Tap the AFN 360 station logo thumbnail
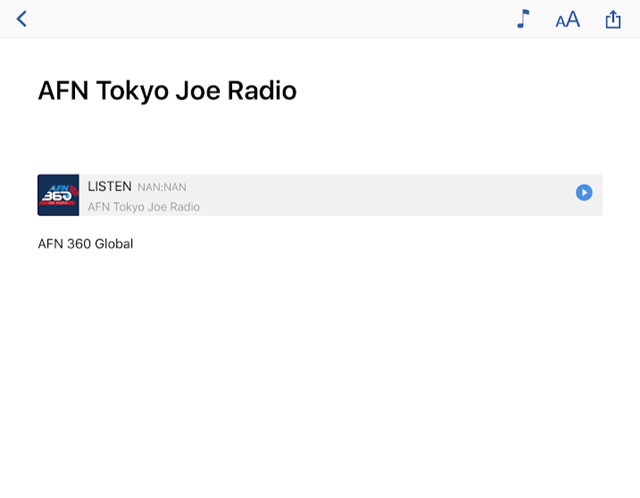This screenshot has width=640, height=498. point(58,195)
